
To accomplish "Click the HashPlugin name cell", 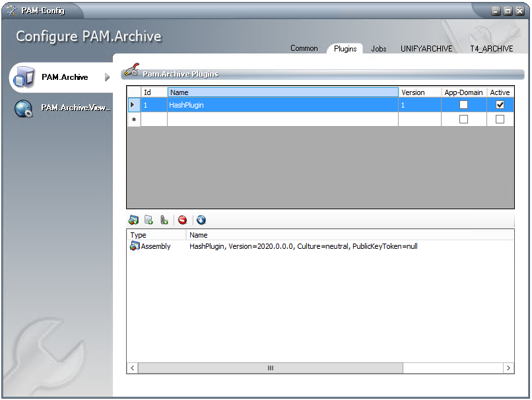I will 283,105.
